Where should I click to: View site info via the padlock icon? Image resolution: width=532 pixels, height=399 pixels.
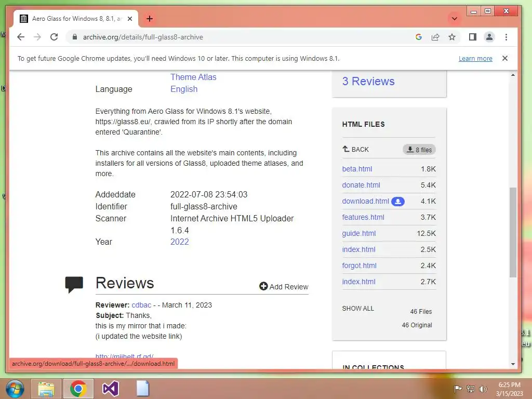[75, 37]
